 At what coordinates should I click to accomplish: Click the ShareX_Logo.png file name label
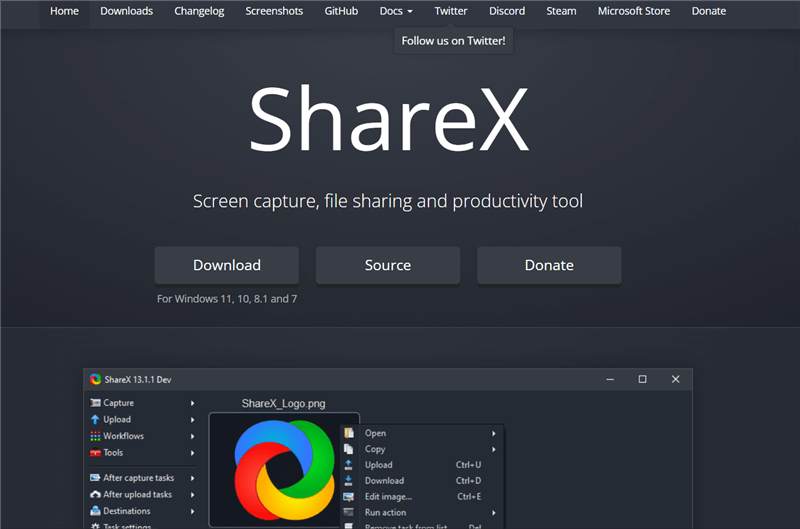coord(284,404)
